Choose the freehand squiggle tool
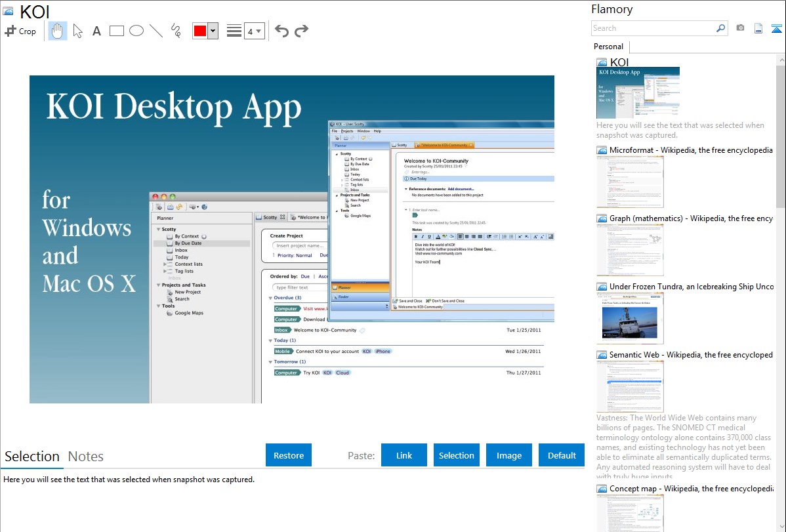Screen dimensions: 786x532 (176, 31)
